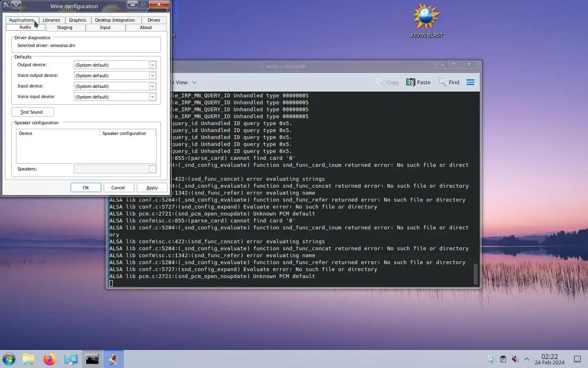The image size is (588, 368).
Task: Open the system settings taskbar icon
Action: [x=71, y=359]
